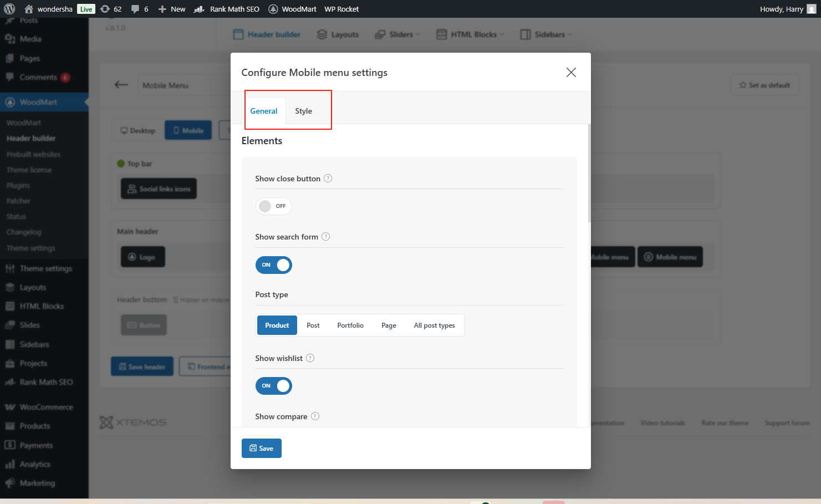Select All post types option
The image size is (821, 504).
(434, 325)
